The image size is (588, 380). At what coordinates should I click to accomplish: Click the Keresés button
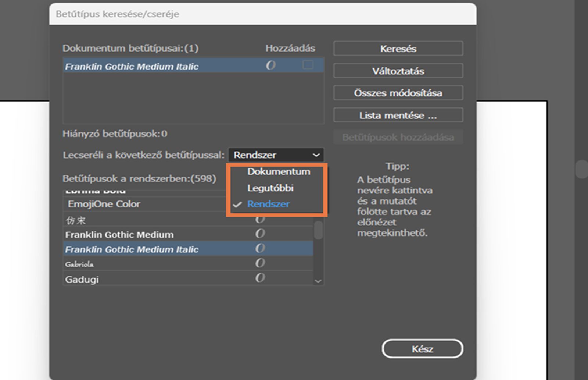pyautogui.click(x=398, y=49)
